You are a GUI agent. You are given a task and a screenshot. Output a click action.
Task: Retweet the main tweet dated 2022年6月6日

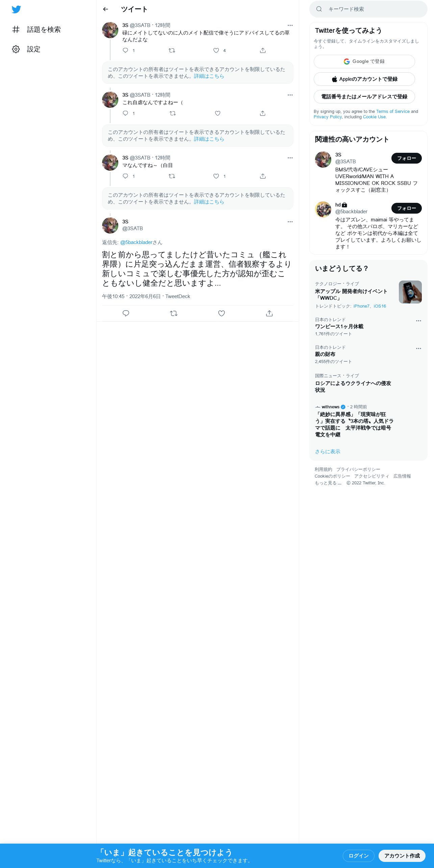(x=174, y=313)
